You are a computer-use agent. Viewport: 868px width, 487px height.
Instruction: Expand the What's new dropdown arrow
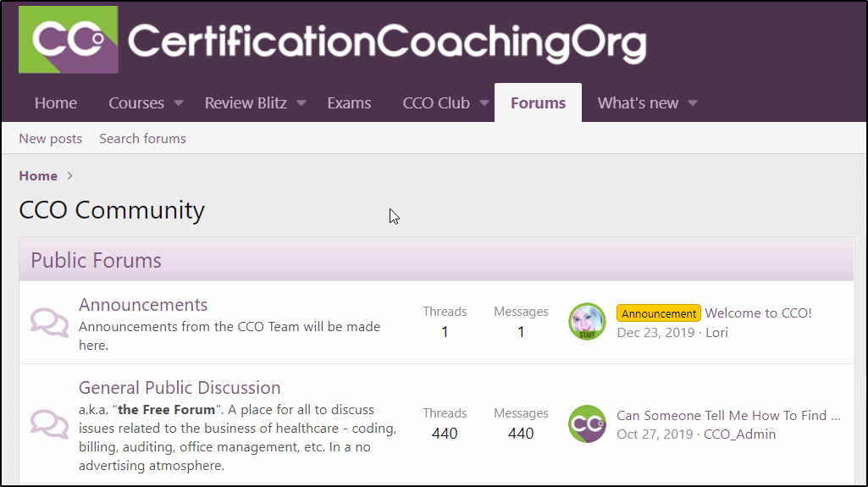(x=693, y=103)
